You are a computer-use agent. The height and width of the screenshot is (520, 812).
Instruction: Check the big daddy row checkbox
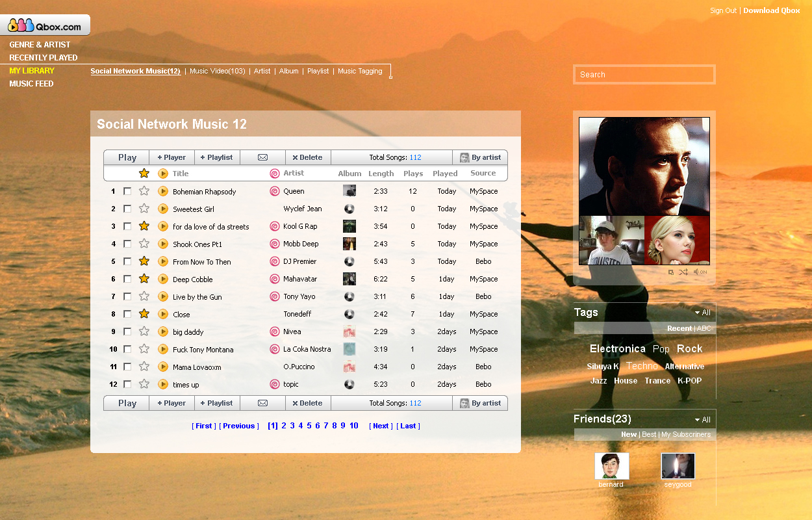pyautogui.click(x=127, y=331)
